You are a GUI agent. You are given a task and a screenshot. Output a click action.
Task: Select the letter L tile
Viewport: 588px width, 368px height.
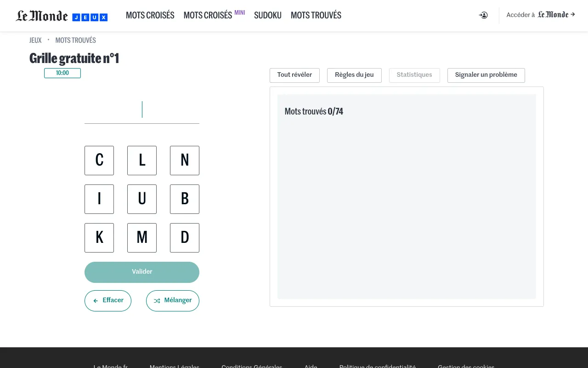tap(142, 161)
